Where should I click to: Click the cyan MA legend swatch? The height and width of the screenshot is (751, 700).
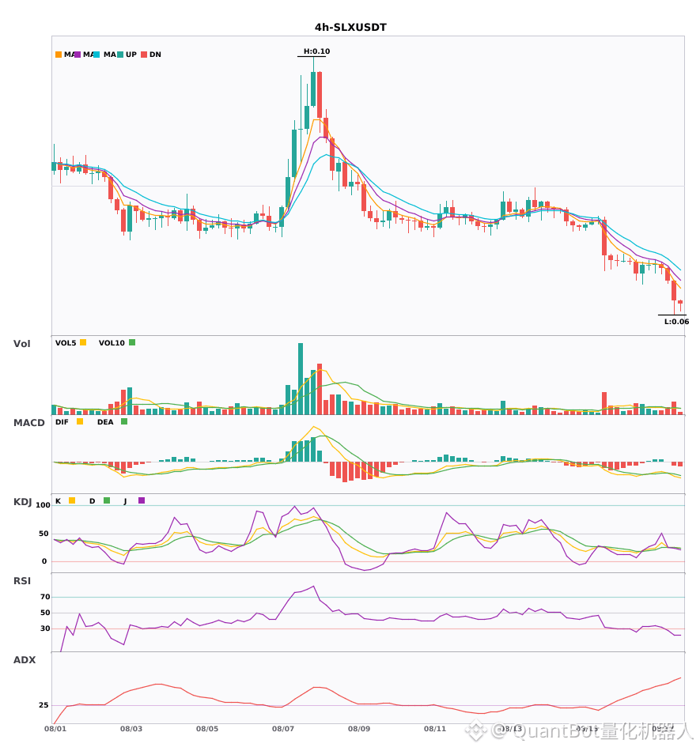tap(96, 55)
